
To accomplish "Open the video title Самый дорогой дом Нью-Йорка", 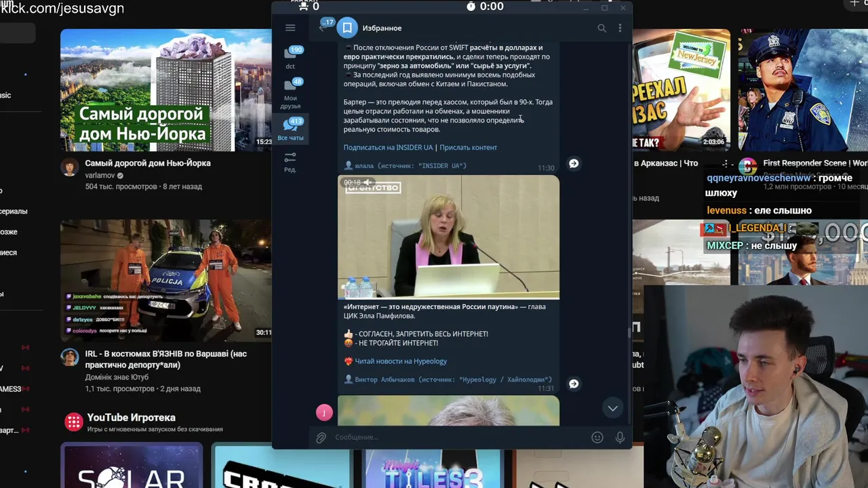I will pyautogui.click(x=148, y=163).
